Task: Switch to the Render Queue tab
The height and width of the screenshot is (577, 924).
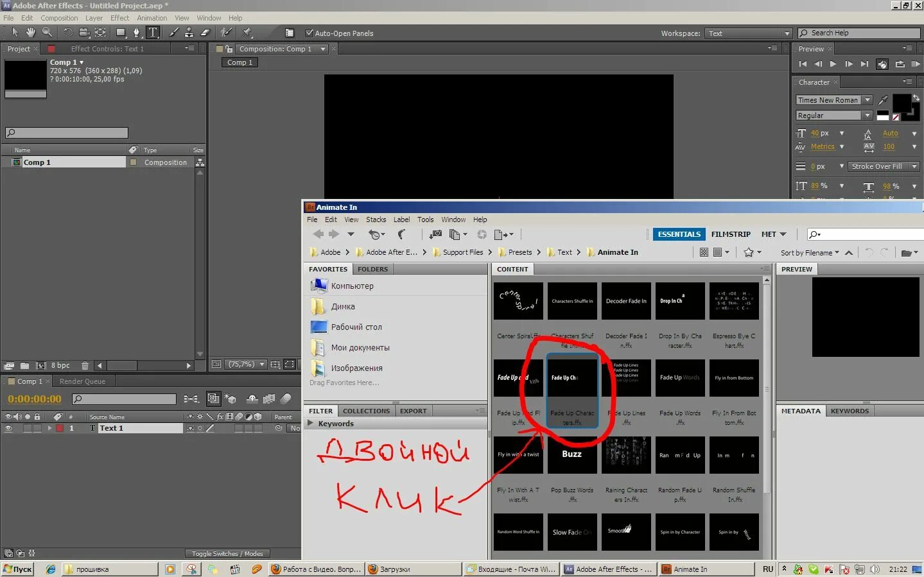Action: tap(82, 381)
